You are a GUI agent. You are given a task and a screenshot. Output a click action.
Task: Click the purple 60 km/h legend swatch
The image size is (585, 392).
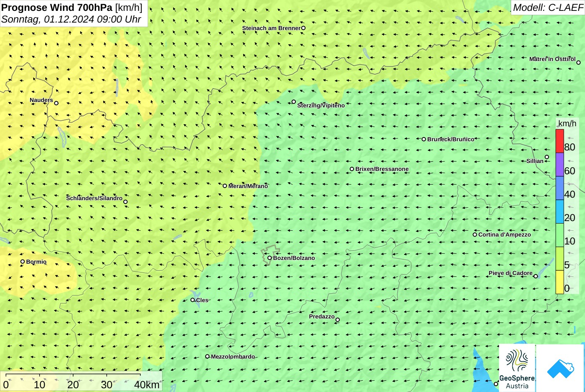point(560,165)
